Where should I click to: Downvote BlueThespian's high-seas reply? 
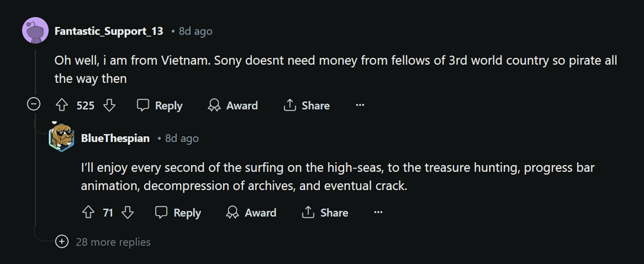[x=127, y=212]
